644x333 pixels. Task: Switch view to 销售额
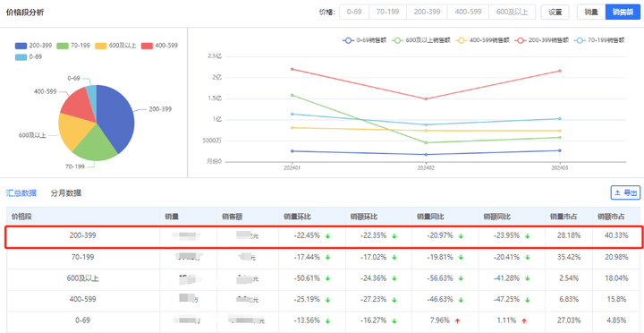click(623, 12)
